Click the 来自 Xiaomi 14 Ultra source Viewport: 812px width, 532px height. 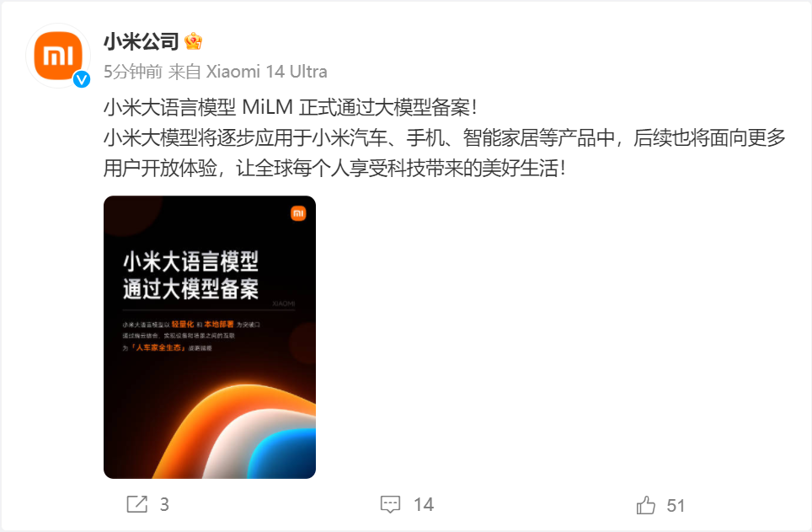point(248,72)
